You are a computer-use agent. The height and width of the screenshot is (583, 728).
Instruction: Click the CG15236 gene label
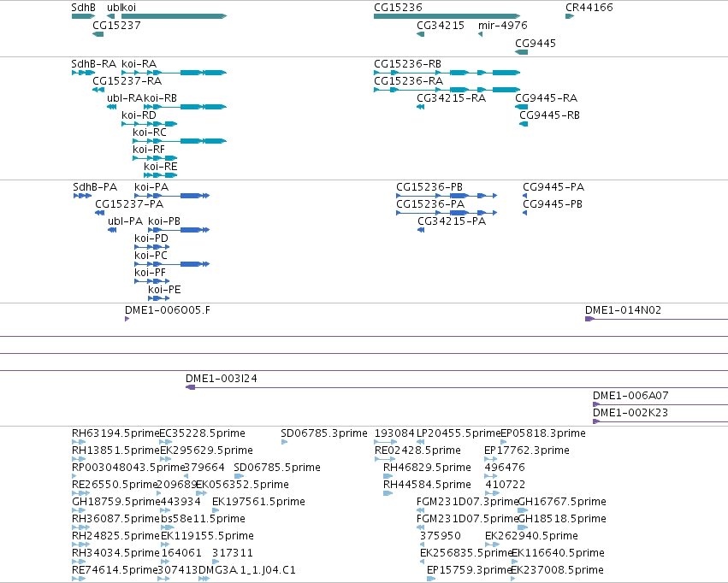coord(399,8)
